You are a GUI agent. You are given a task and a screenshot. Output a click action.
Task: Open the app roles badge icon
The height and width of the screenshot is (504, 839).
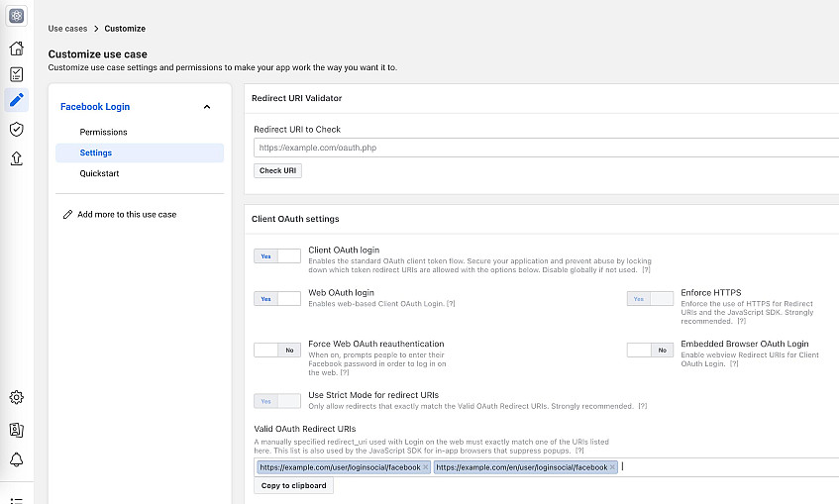[x=17, y=430]
